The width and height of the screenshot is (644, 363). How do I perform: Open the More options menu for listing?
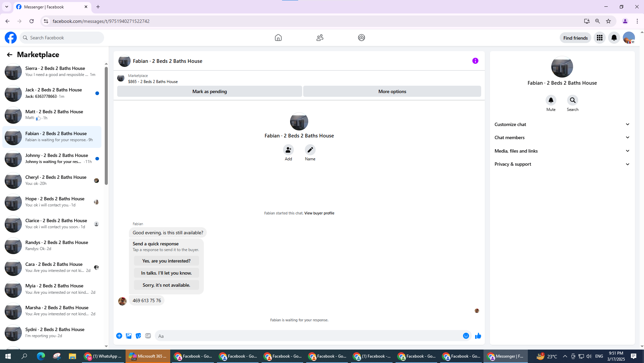pos(392,91)
